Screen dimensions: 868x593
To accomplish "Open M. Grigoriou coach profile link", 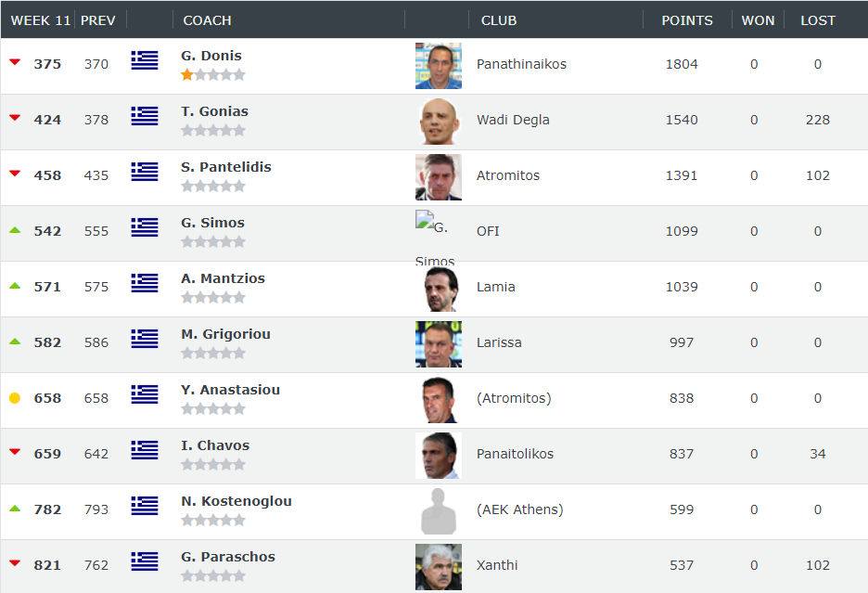I will (226, 334).
